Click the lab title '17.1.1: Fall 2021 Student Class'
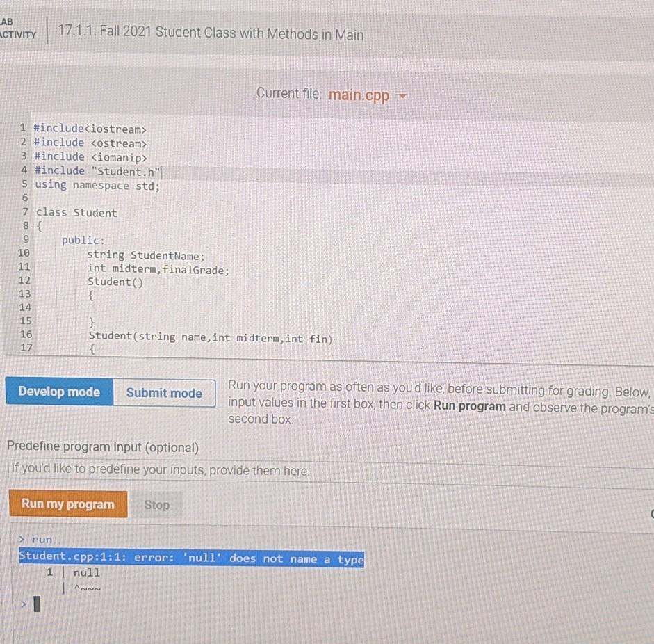The width and height of the screenshot is (654, 644). tap(211, 33)
